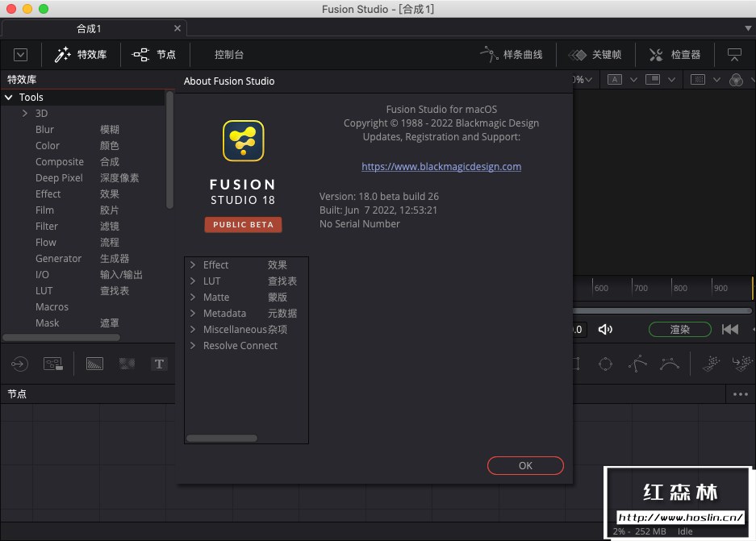Add an Ellipse mask node icon
The height and width of the screenshot is (541, 756).
tap(606, 364)
